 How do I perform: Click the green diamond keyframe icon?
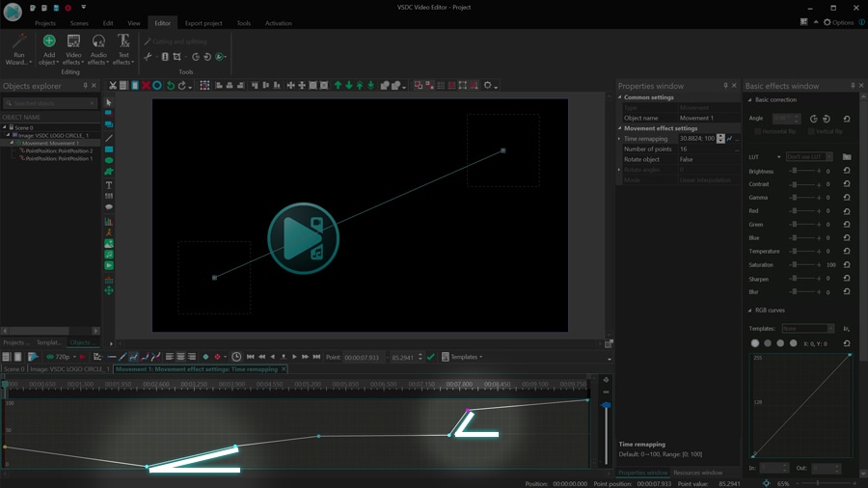click(206, 357)
